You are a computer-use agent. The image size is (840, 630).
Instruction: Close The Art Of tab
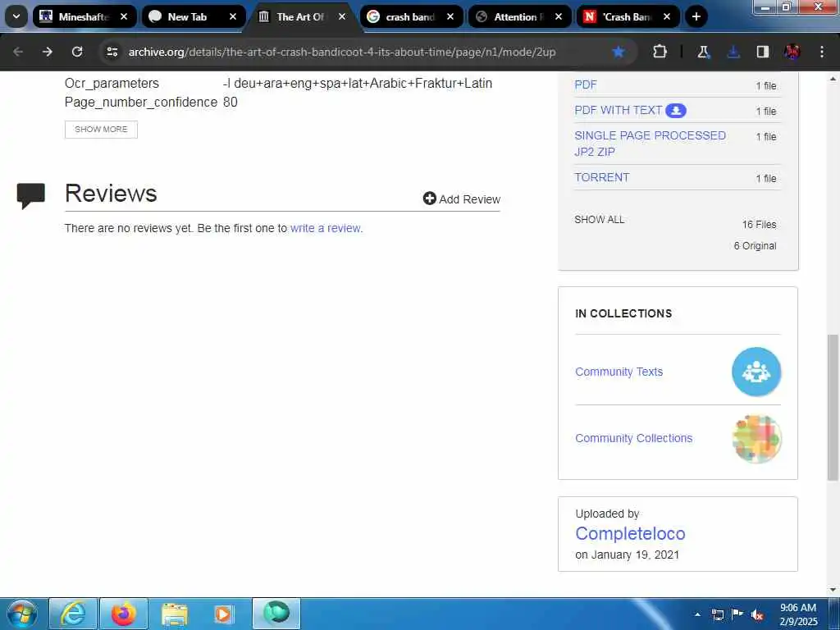(x=342, y=16)
